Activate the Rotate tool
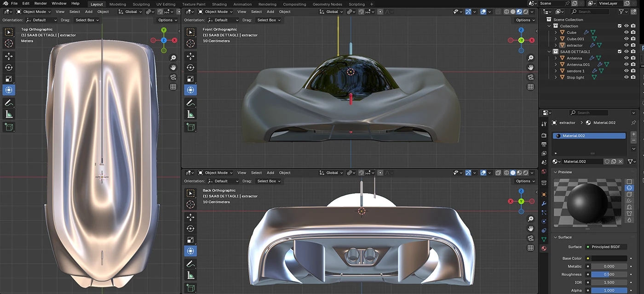This screenshot has height=294, width=644. pos(9,67)
